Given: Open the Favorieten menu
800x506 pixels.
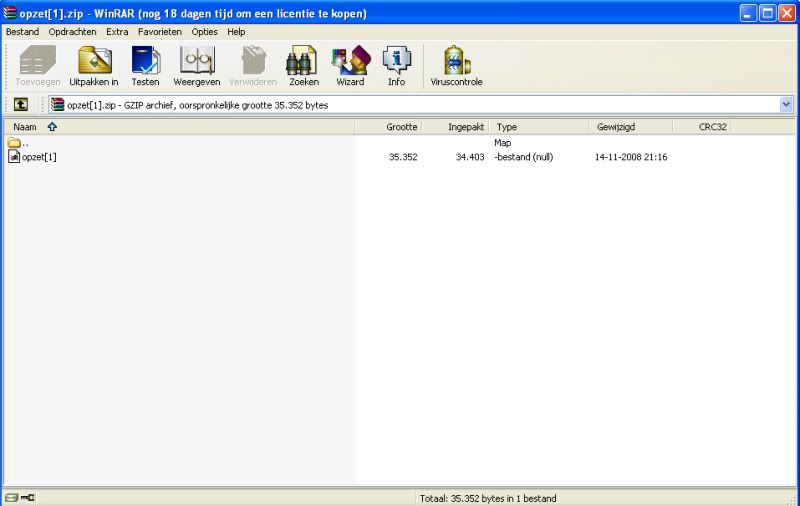Looking at the screenshot, I should click(x=160, y=32).
